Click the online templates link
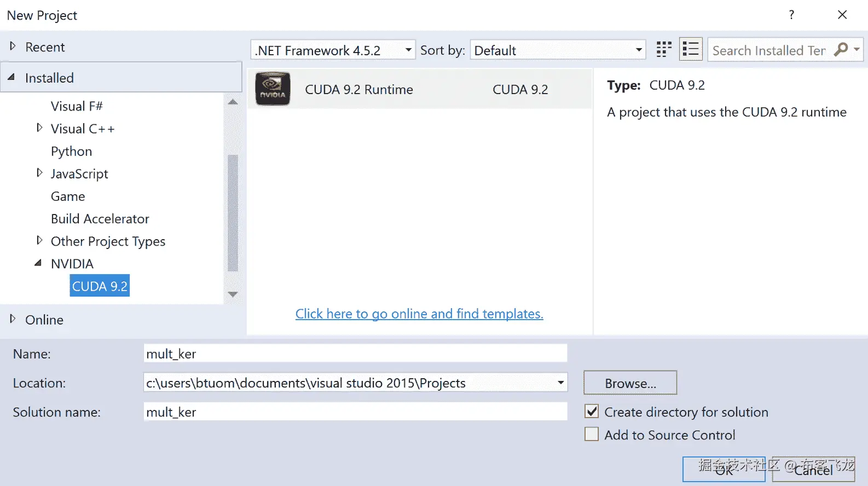Image resolution: width=868 pixels, height=486 pixels. [419, 314]
